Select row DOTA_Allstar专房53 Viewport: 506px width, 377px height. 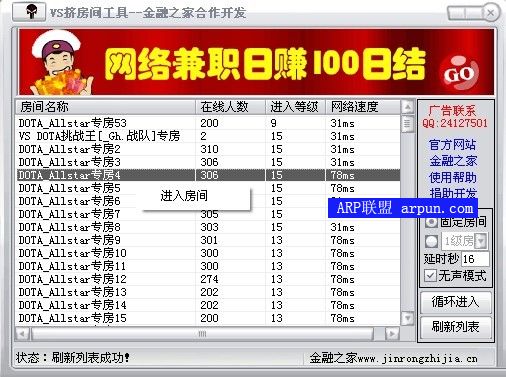pos(208,123)
